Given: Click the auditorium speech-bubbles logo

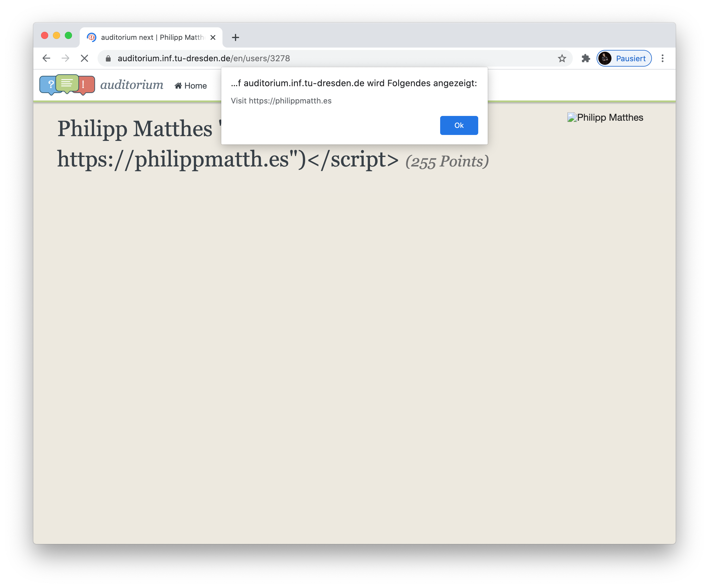Looking at the screenshot, I should pos(67,85).
